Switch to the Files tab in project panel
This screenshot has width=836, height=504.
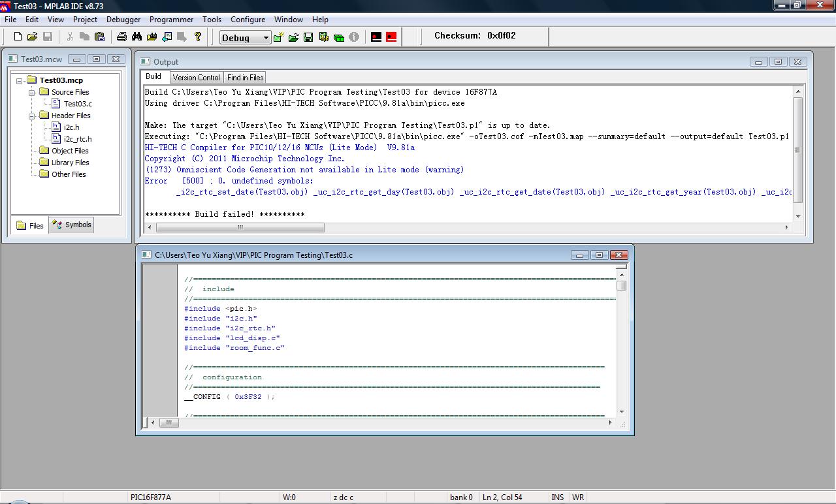click(x=30, y=225)
